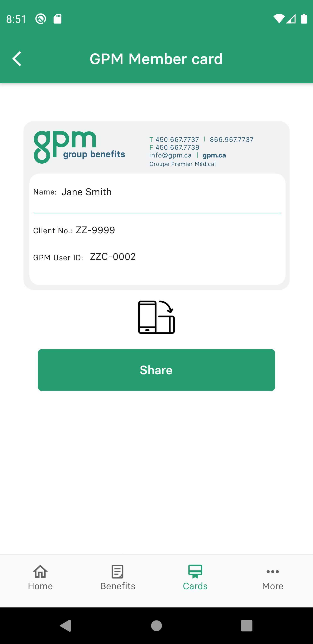This screenshot has height=644, width=313.
Task: Tap the GPM User ID ZZC-0002
Action: pyautogui.click(x=113, y=257)
